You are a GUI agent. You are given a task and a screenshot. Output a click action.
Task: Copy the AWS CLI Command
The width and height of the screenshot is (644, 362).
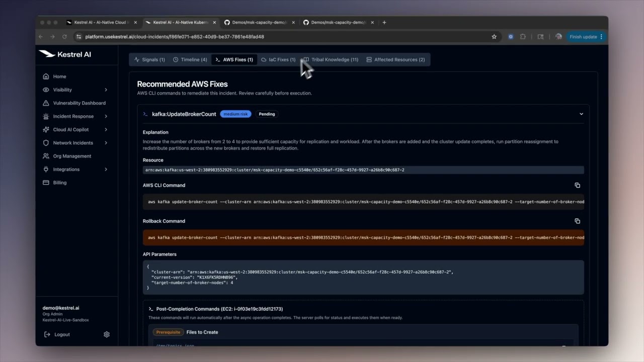pos(577,185)
